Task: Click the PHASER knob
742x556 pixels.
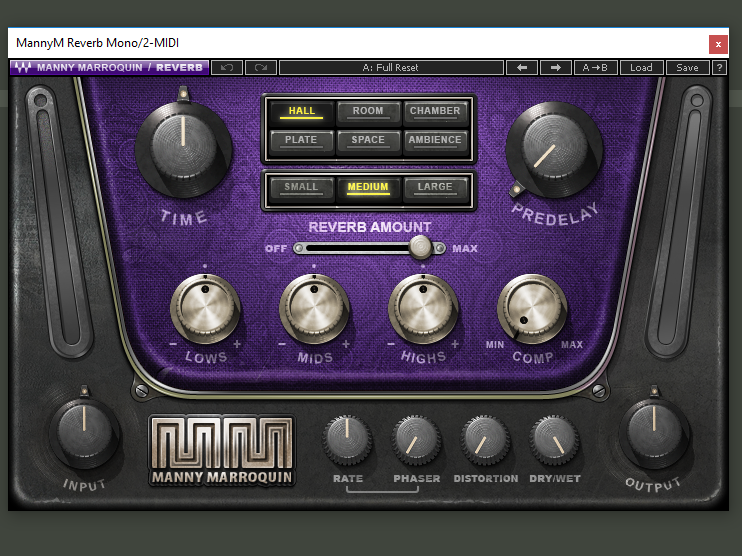Action: point(416,440)
